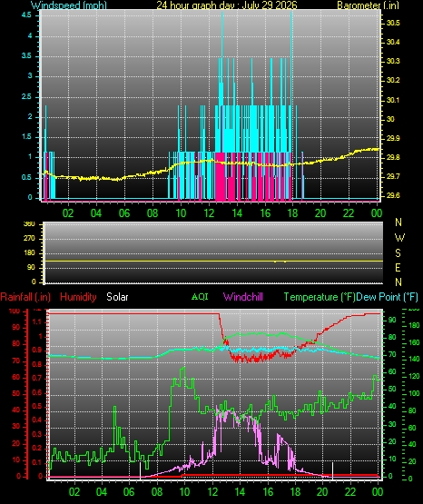Select the "Dew Point (°F)" legend label
Viewport: 423px width, 504px height.
tap(387, 297)
